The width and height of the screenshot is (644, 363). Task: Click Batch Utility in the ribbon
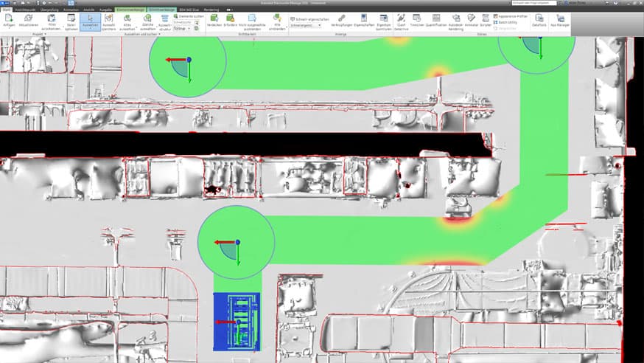(505, 23)
